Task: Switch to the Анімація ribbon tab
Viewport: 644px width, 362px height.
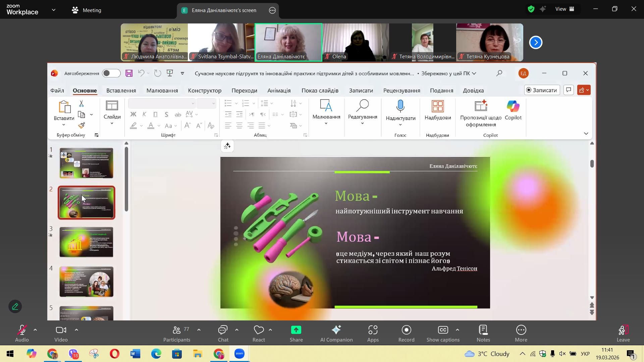Action: (x=279, y=90)
